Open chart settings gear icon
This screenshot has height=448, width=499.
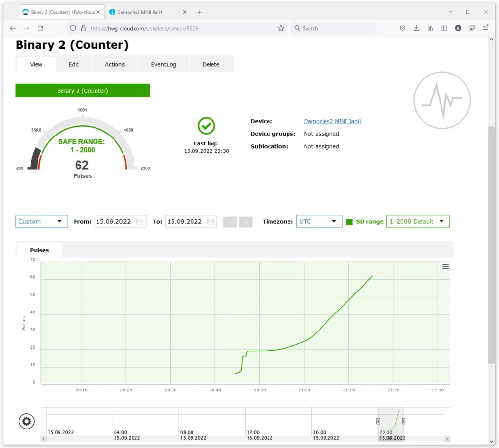click(26, 421)
